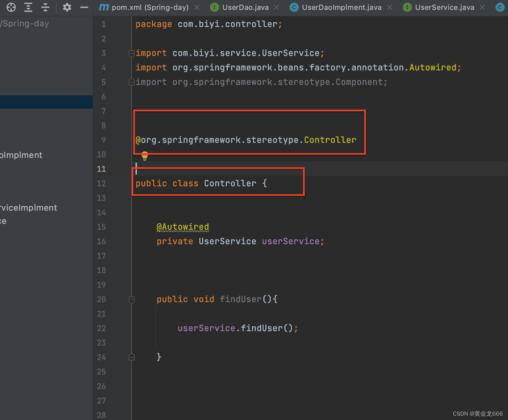Close the UserDao.java tab

coord(276,7)
